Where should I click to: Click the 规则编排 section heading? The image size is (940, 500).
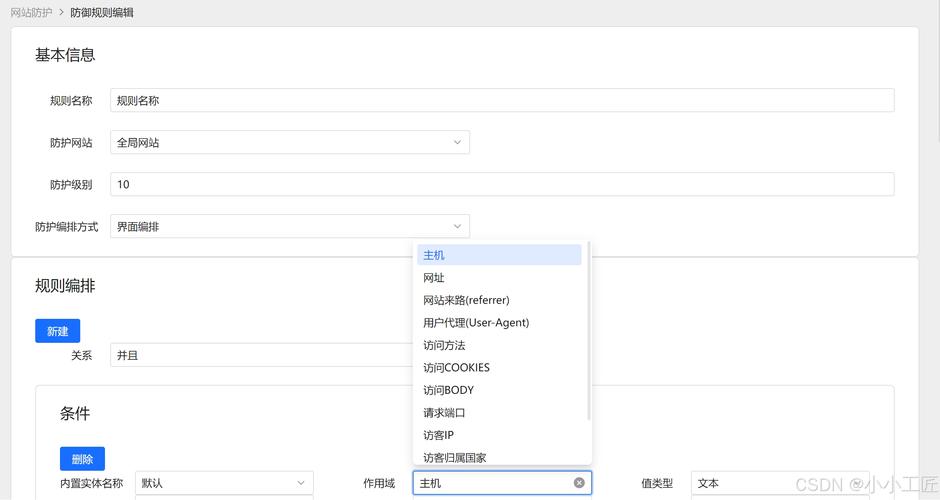(x=65, y=285)
